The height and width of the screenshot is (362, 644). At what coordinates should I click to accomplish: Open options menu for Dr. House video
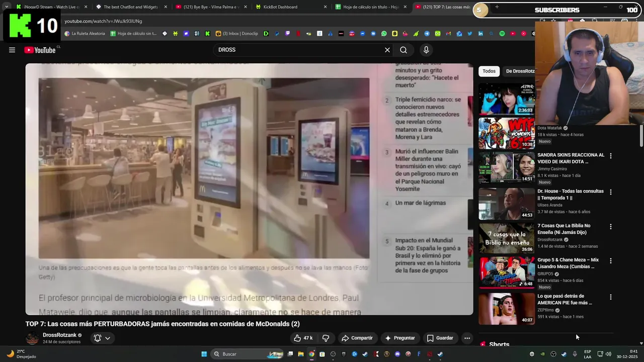pyautogui.click(x=611, y=192)
